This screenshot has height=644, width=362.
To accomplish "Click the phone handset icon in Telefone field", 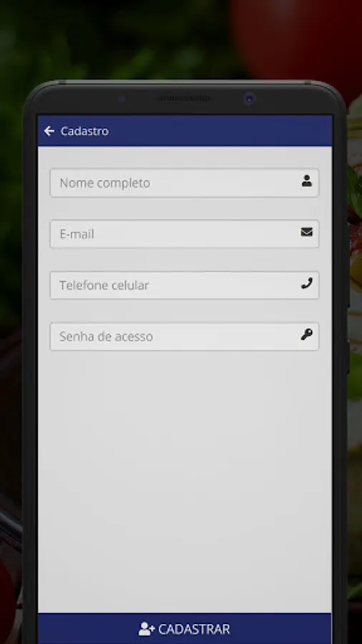I will tap(307, 283).
